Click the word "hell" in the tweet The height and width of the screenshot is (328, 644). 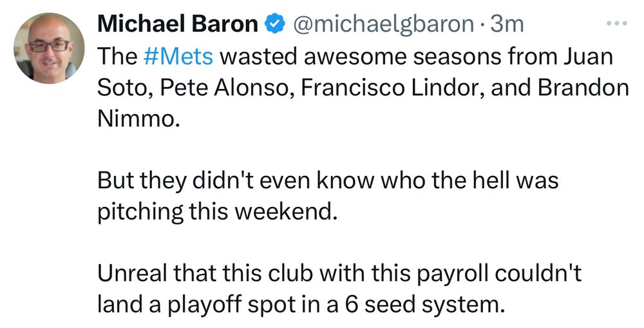[494, 181]
